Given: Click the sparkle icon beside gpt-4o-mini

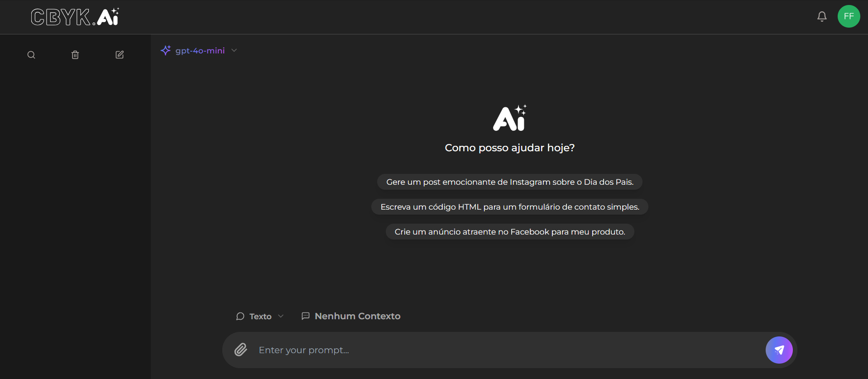Looking at the screenshot, I should click(166, 50).
